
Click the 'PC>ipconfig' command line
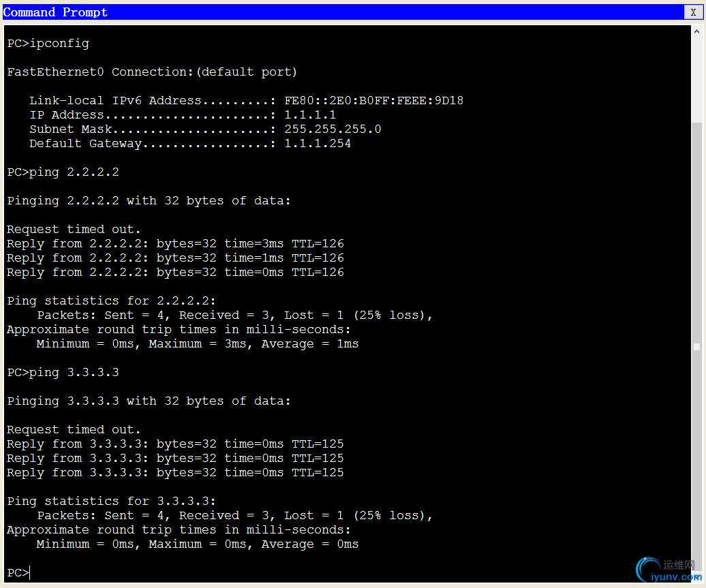(x=48, y=44)
